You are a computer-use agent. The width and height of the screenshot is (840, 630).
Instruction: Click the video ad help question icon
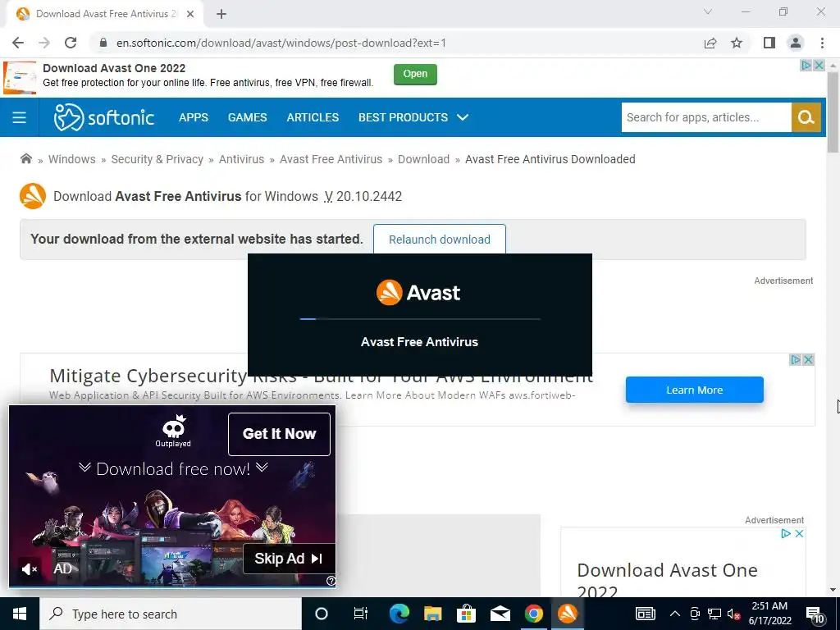tap(331, 581)
